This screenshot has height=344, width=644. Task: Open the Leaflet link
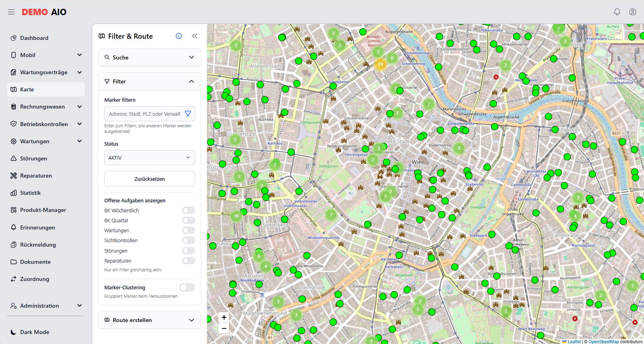click(x=571, y=342)
